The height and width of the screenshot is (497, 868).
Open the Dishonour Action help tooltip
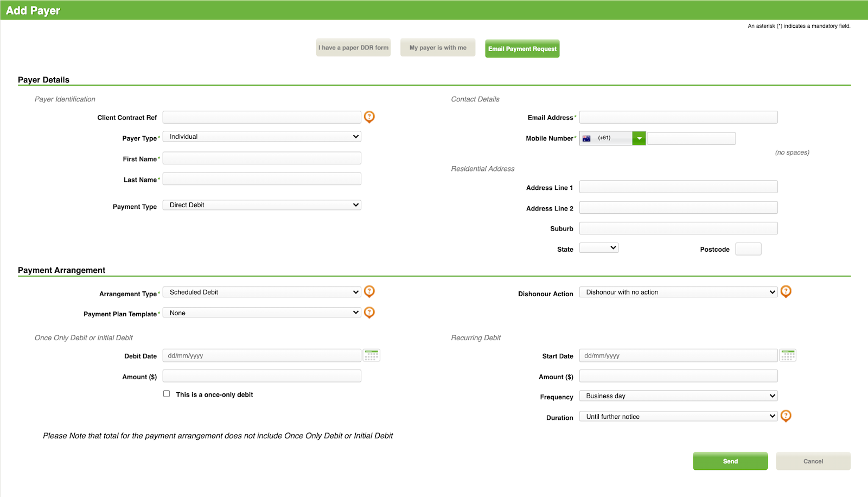click(786, 291)
